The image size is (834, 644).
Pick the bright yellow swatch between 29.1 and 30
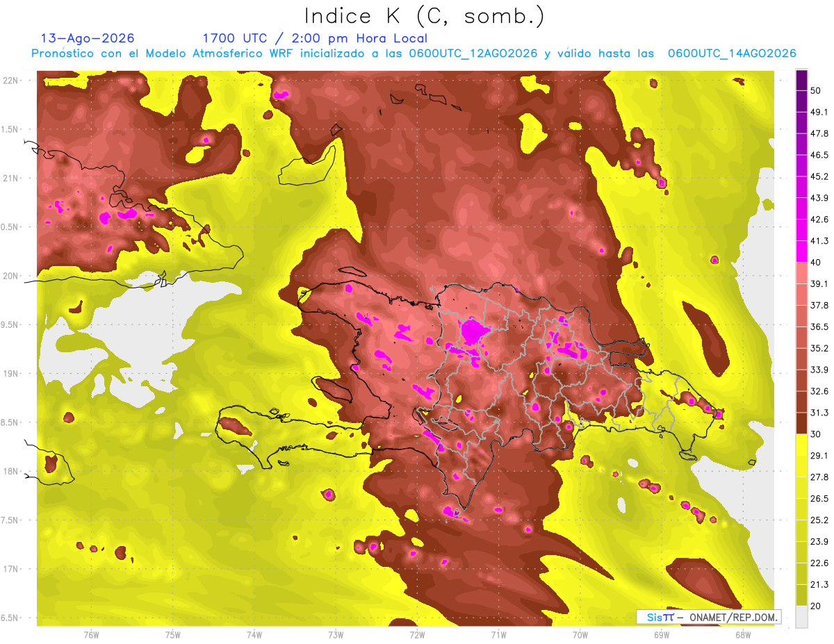coord(801,445)
